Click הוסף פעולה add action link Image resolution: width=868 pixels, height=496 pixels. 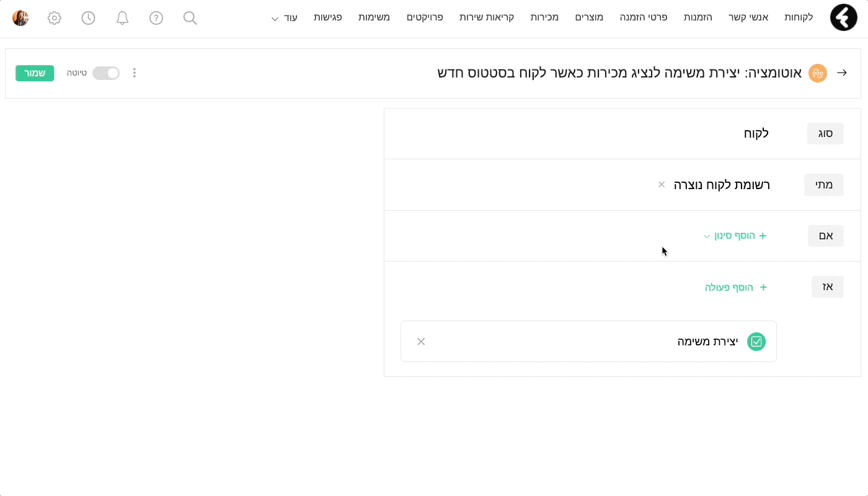(736, 287)
